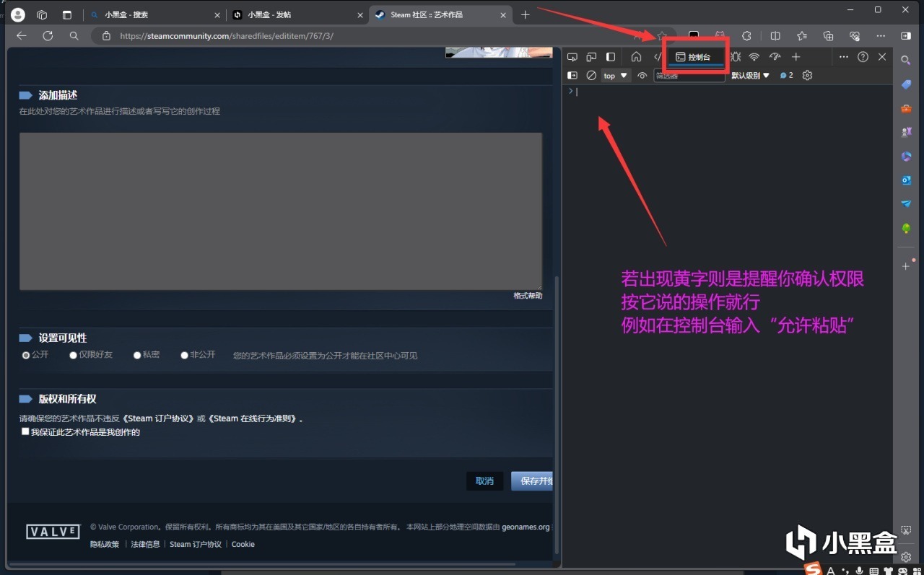924x575 pixels.
Task: Open the 法律信息 legal link
Action: pyautogui.click(x=145, y=545)
